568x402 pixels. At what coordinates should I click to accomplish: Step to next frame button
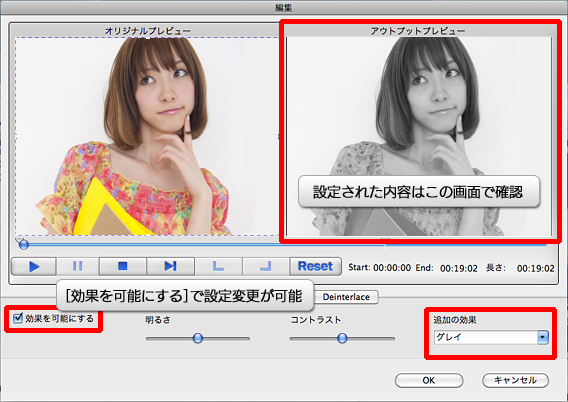point(170,267)
